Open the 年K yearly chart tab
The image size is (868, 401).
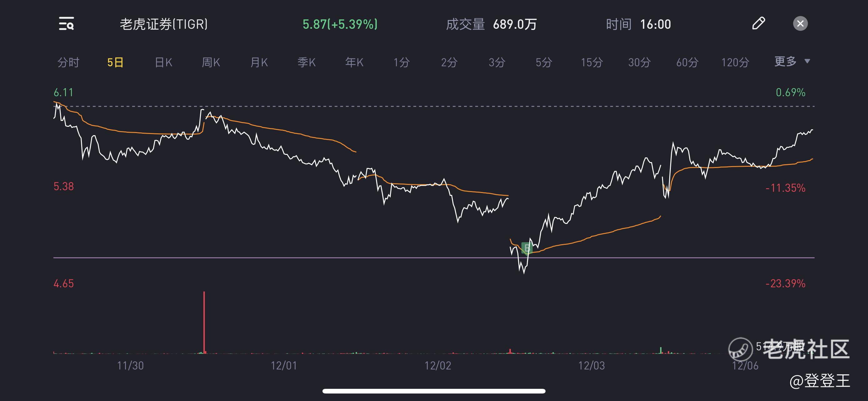pyautogui.click(x=354, y=62)
